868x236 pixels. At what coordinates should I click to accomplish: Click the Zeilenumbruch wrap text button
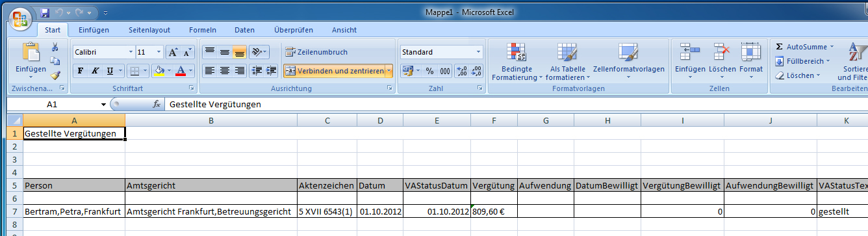pos(316,52)
